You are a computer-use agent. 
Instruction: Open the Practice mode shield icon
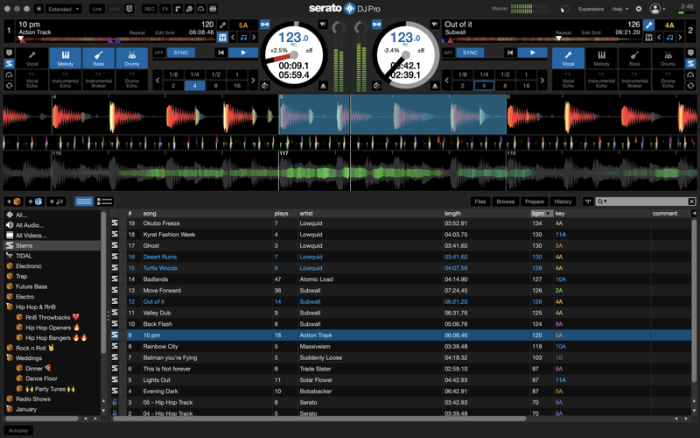(x=129, y=8)
